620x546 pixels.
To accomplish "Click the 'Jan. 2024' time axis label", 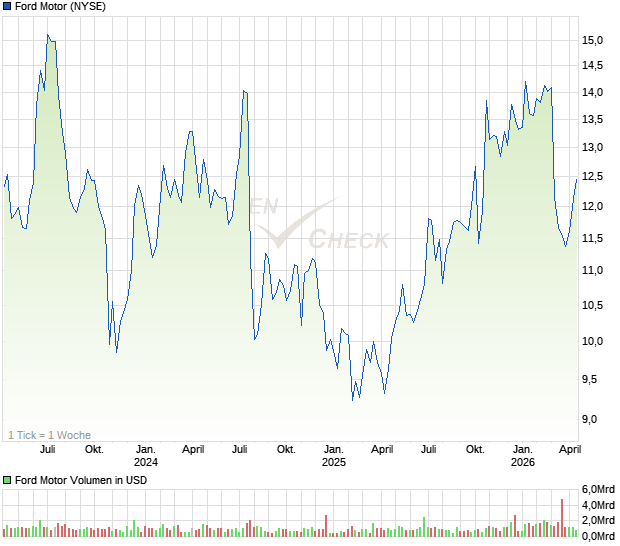I will click(x=146, y=455).
